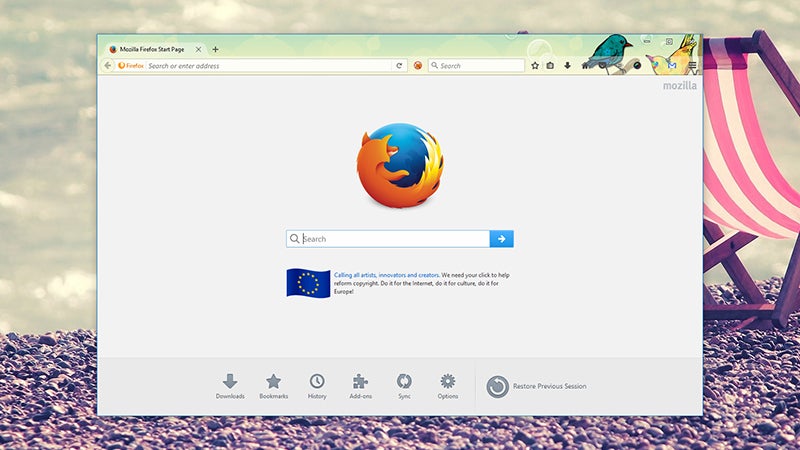This screenshot has height=450, width=800.
Task: Click the mozilla wordmark at top right
Action: coord(680,86)
